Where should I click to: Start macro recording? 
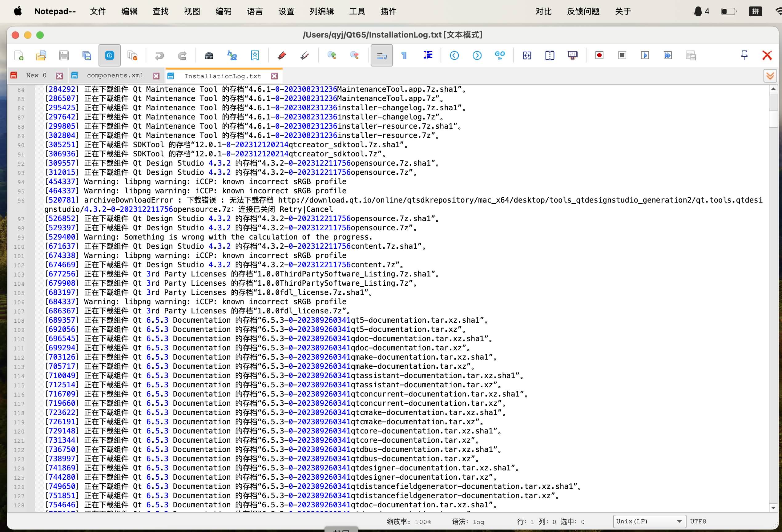pyautogui.click(x=599, y=55)
